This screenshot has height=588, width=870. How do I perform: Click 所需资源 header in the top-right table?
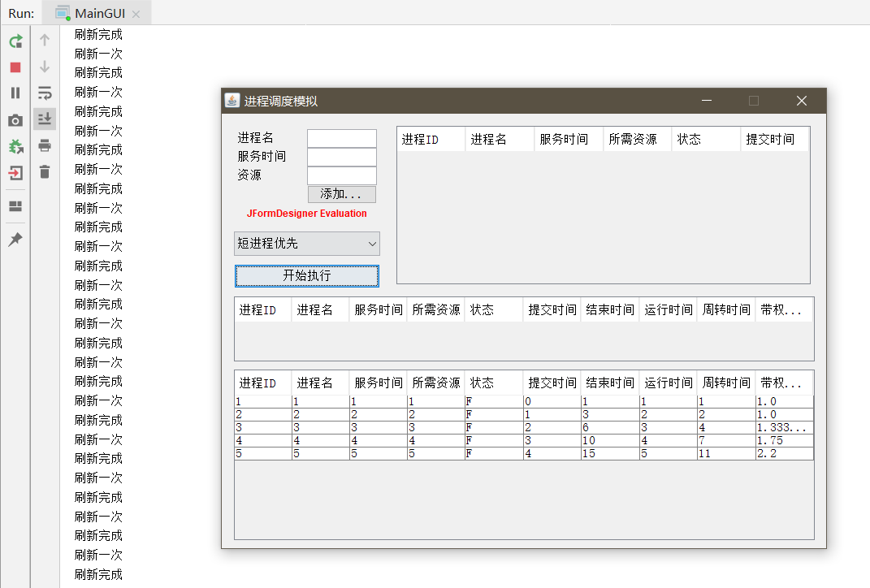click(x=638, y=139)
